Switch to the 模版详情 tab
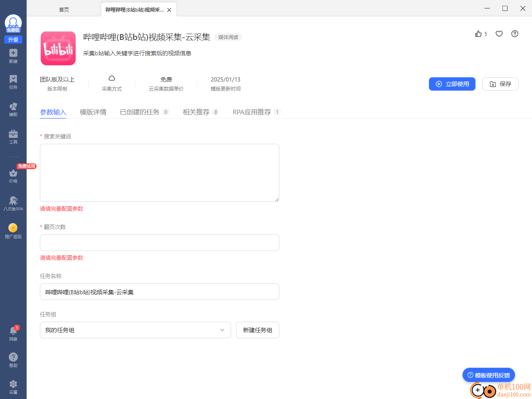 coord(93,112)
